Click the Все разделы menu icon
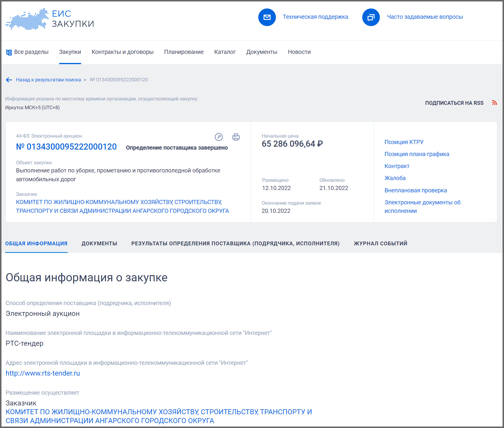Viewport: 504px width, 428px height. point(9,52)
